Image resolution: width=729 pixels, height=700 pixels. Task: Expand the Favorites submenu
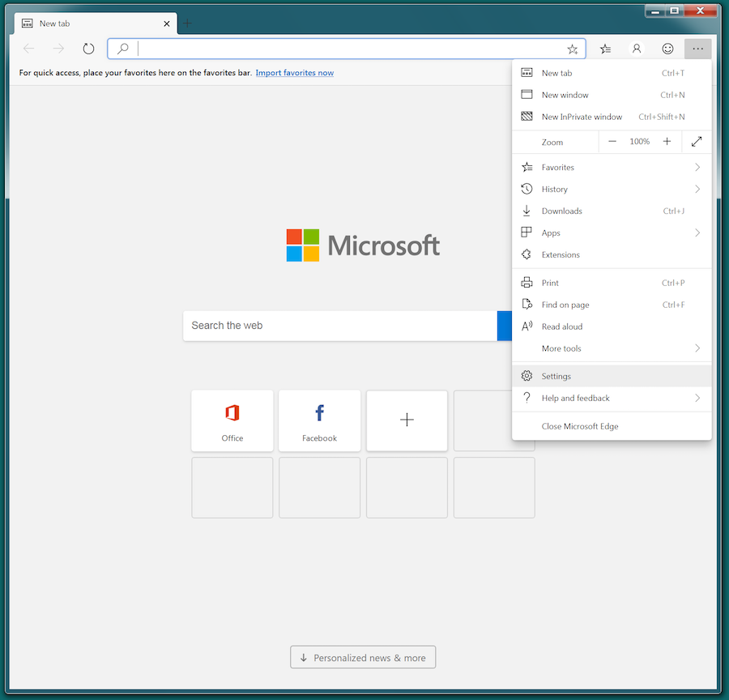[612, 167]
